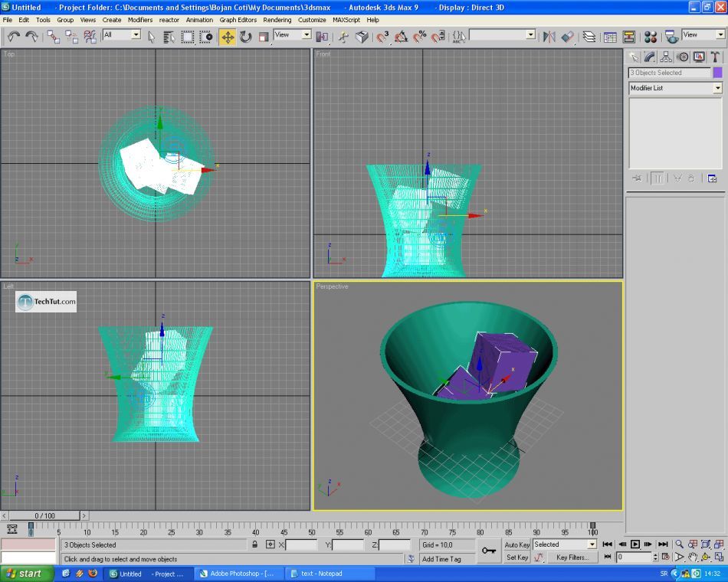Toggle the Auto Key animation mode
728x582 pixels.
pos(517,544)
